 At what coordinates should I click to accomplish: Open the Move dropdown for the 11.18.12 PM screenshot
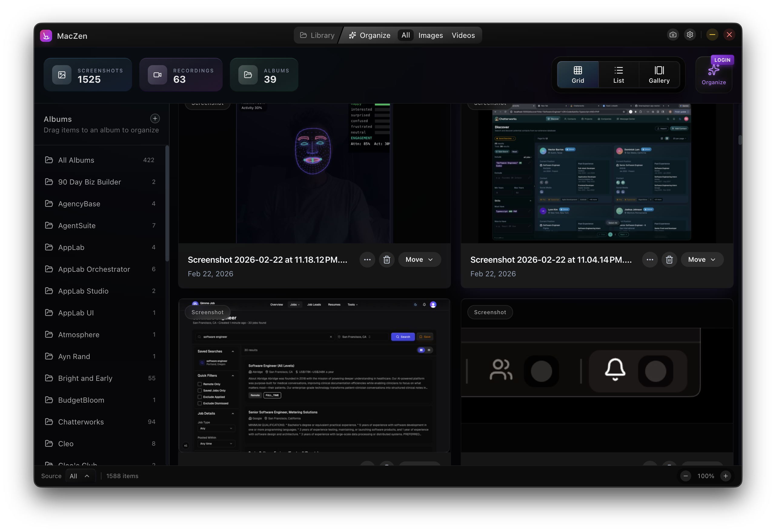click(420, 260)
